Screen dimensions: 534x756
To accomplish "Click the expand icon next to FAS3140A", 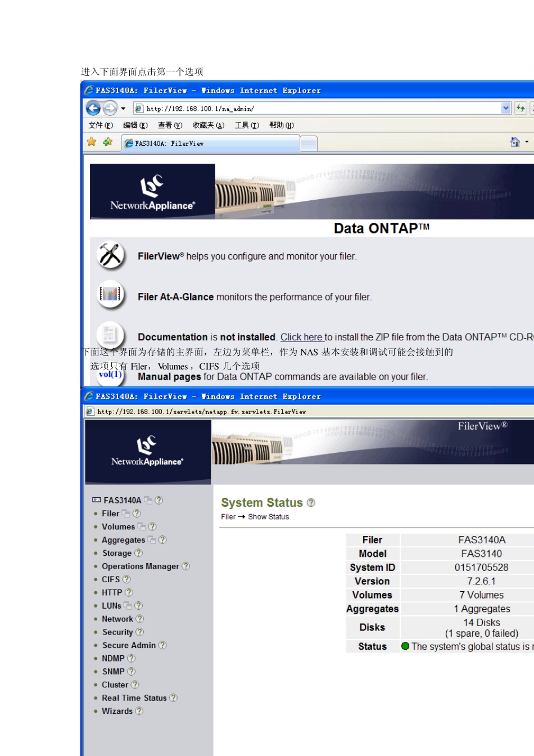I will tap(148, 500).
